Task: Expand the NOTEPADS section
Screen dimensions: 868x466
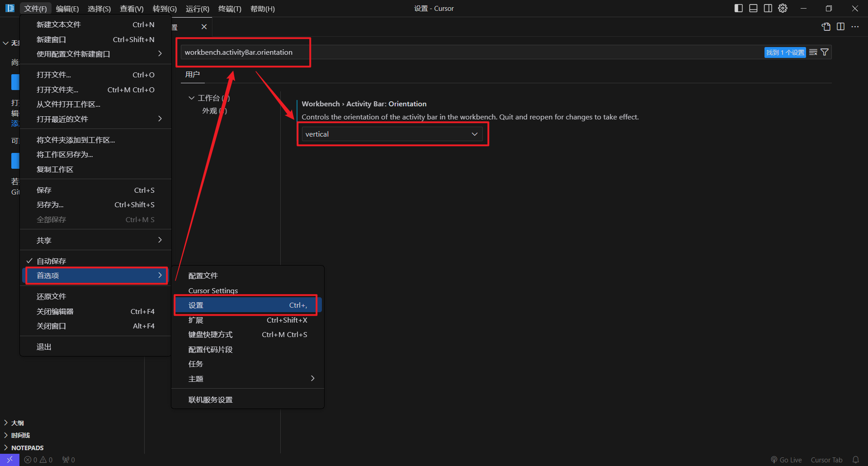Action: click(x=27, y=448)
